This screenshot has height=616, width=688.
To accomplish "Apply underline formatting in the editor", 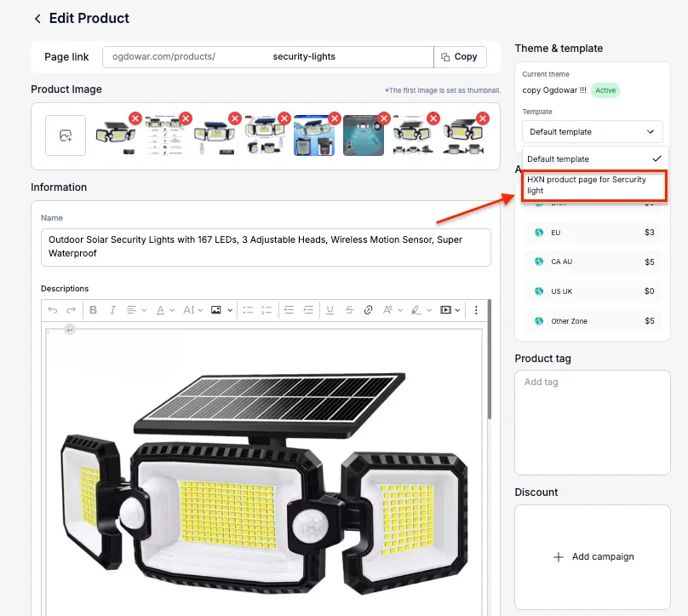I will [x=330, y=310].
